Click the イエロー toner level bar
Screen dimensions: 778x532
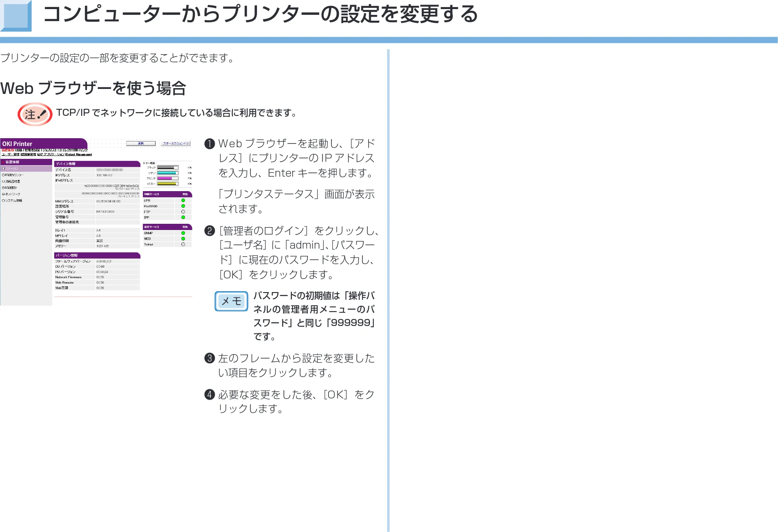(x=168, y=184)
